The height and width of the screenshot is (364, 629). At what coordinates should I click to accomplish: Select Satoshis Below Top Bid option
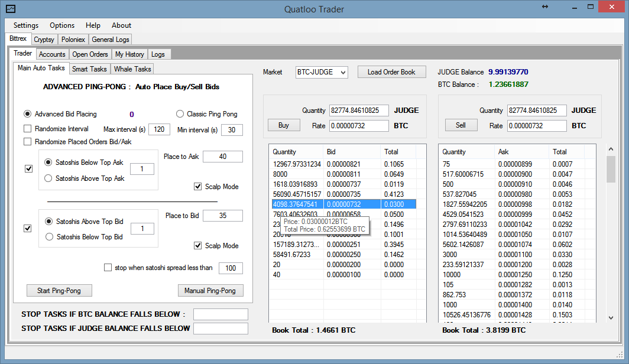coord(49,237)
